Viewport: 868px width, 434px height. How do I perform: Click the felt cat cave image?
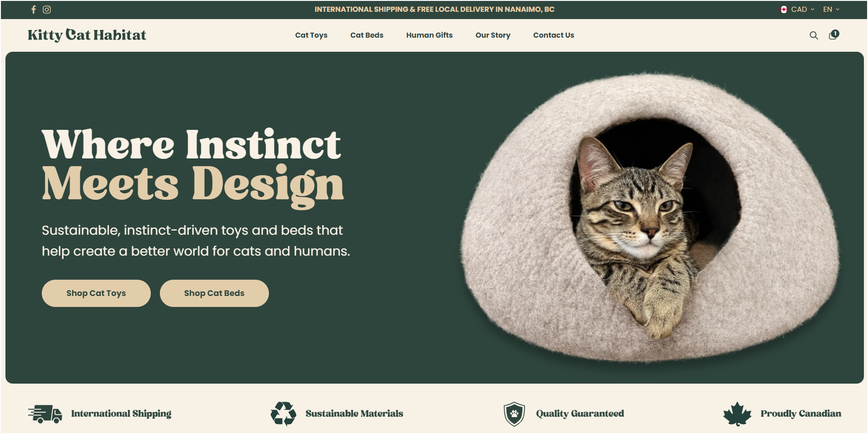click(650, 217)
